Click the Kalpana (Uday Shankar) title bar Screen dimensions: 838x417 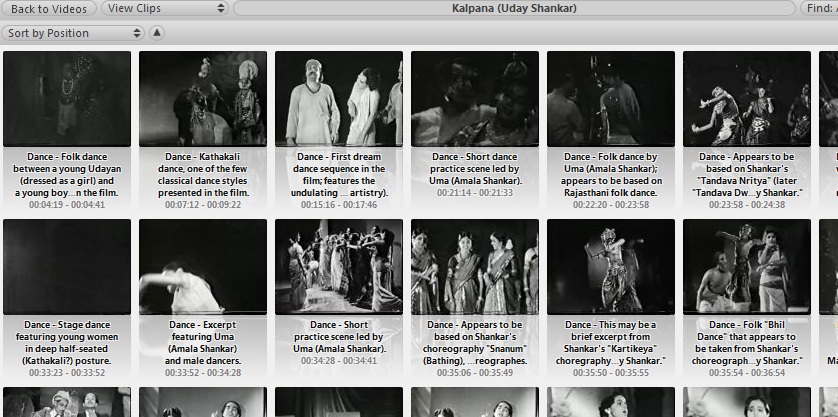(x=514, y=9)
